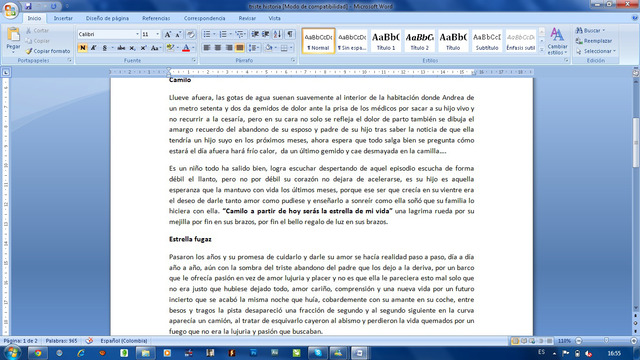This screenshot has width=640, height=360.
Task: Apply shading with paint bucket button
Action: point(269,48)
